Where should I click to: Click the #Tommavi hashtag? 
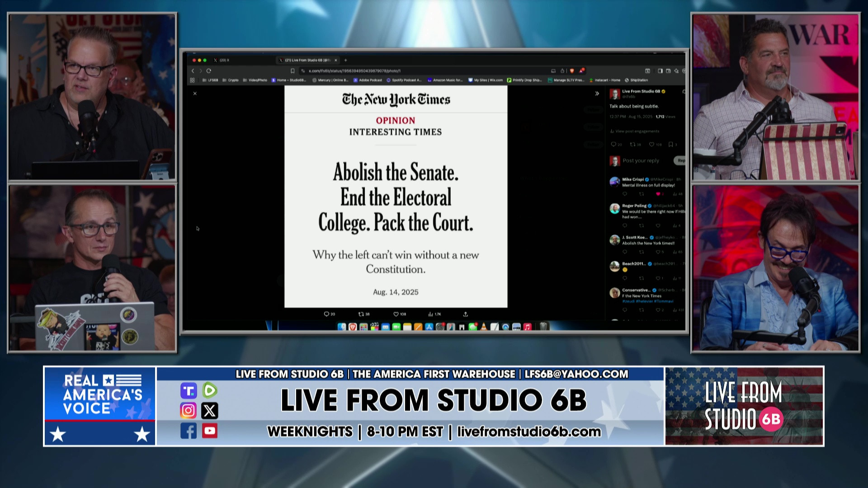[664, 301]
